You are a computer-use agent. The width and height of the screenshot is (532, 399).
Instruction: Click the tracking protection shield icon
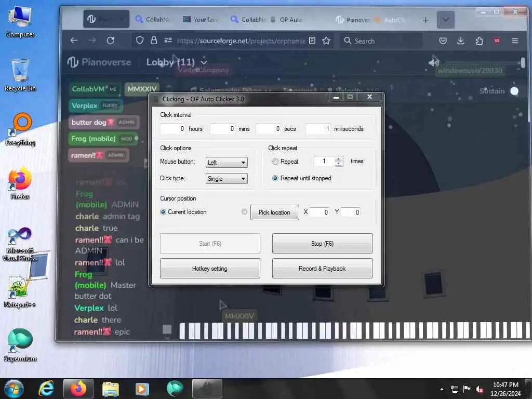[140, 41]
